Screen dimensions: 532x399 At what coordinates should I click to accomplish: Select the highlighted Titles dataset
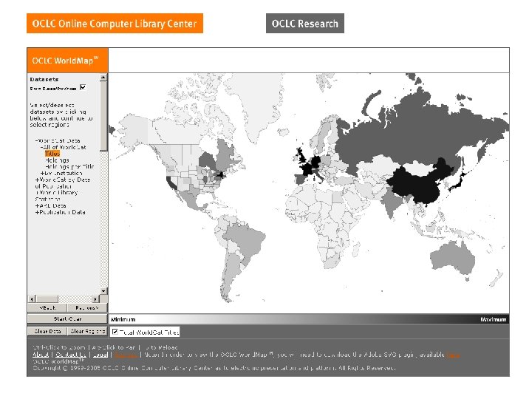click(52, 154)
